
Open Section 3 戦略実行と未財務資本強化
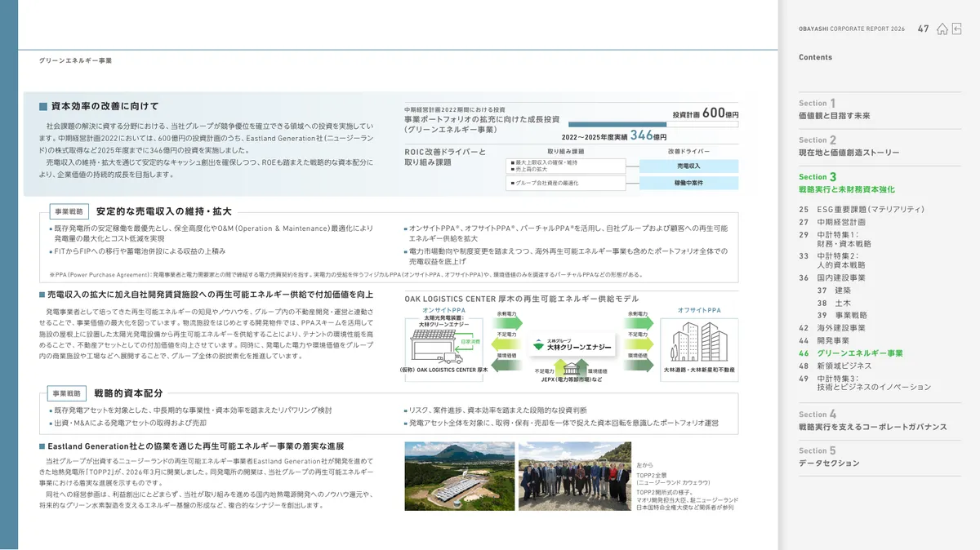847,184
